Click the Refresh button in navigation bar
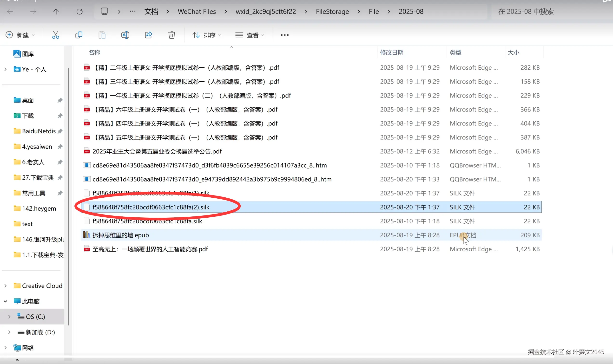Viewport: 613px width, 364px height. pos(79,12)
